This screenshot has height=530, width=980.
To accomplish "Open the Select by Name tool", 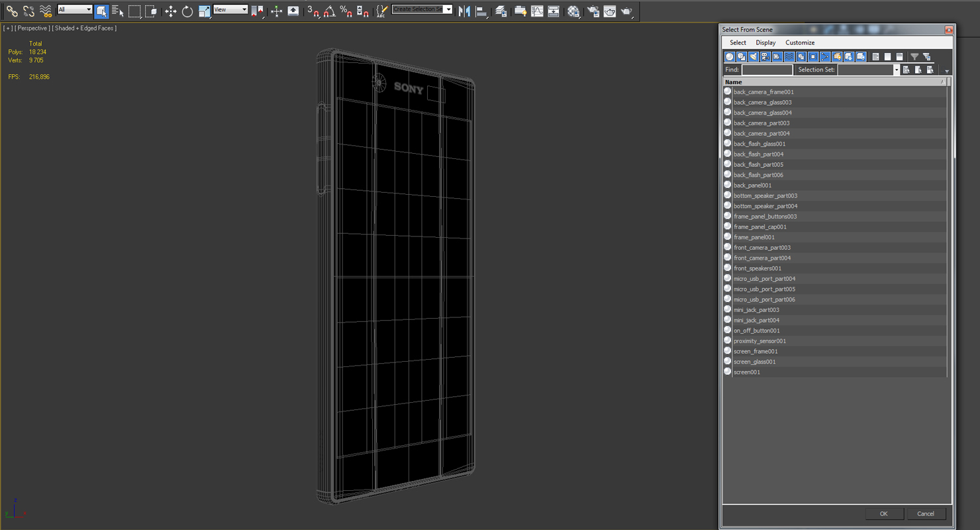I will click(x=118, y=11).
